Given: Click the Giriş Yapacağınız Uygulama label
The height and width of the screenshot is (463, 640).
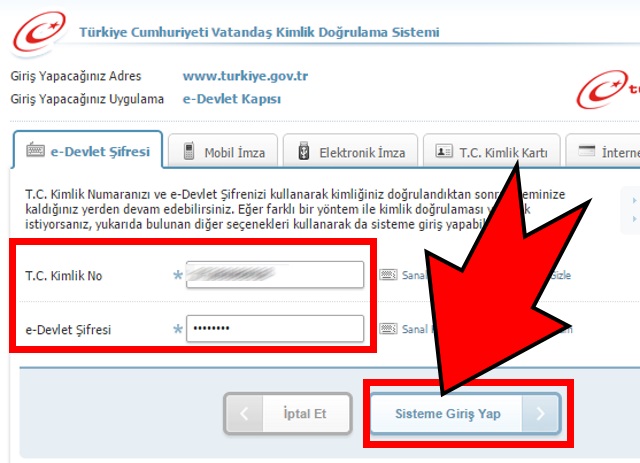Looking at the screenshot, I should click(87, 99).
